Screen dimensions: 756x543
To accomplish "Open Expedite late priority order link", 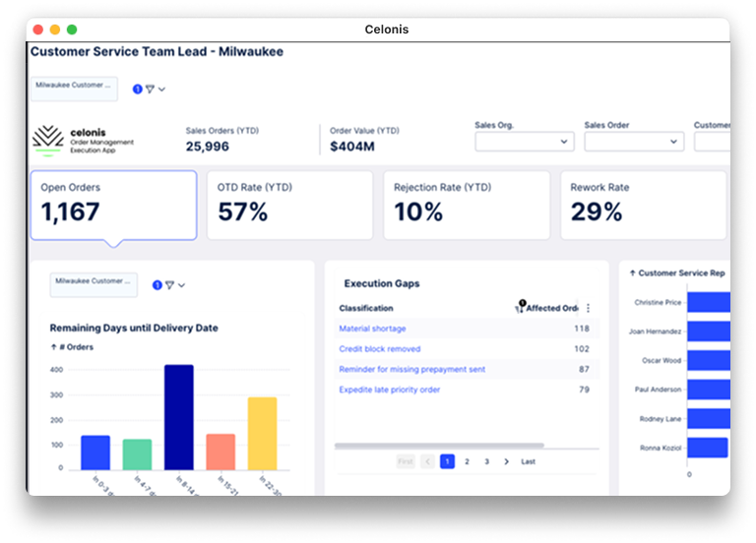I will pyautogui.click(x=389, y=390).
